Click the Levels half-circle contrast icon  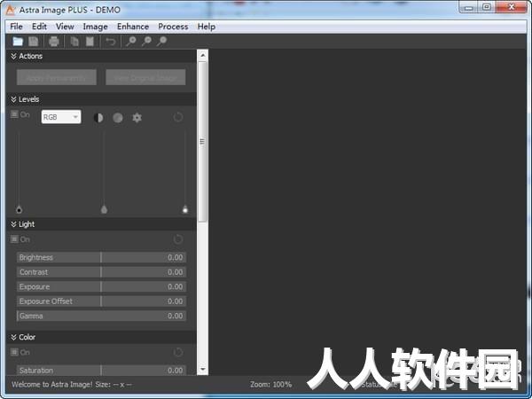pos(98,118)
